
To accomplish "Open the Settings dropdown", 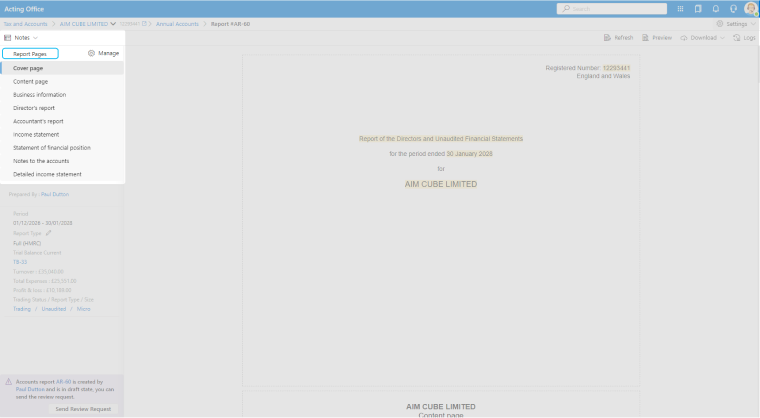I will (x=735, y=22).
